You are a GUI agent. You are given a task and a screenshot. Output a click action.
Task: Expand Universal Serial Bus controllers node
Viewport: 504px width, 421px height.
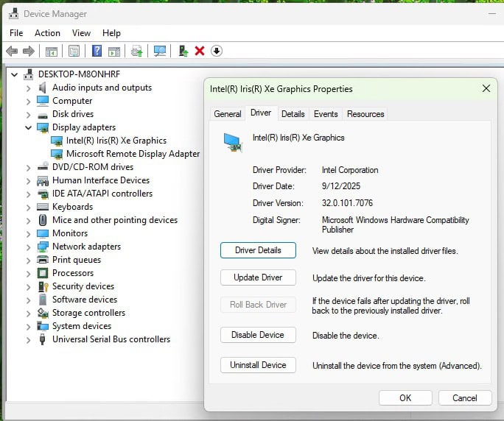point(29,339)
